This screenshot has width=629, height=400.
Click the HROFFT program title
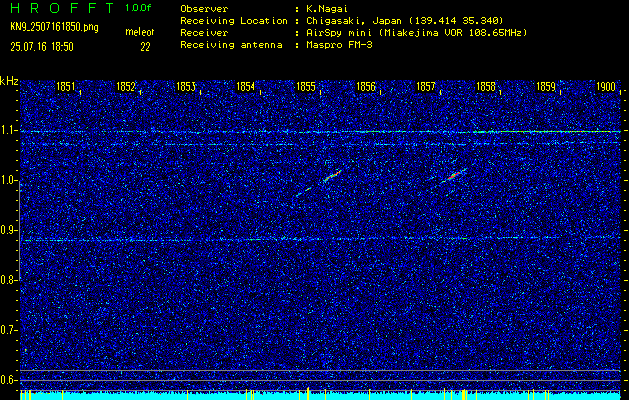pyautogui.click(x=62, y=8)
